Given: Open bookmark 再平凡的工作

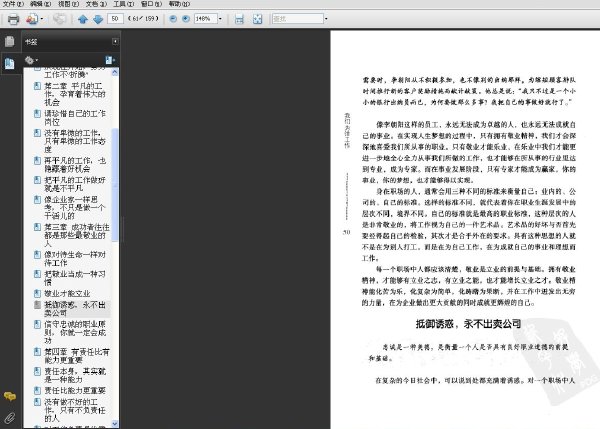Looking at the screenshot, I should 75,165.
